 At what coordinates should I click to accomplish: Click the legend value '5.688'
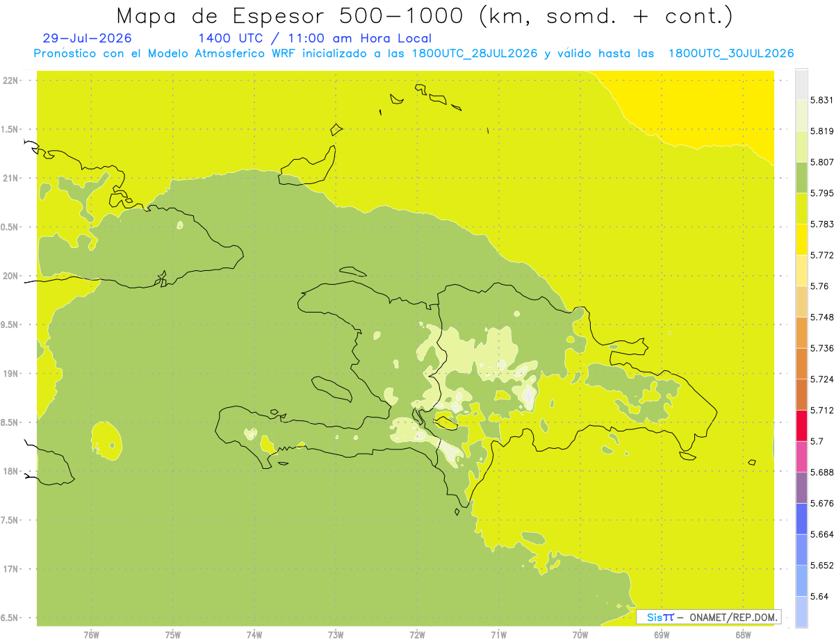pos(821,472)
